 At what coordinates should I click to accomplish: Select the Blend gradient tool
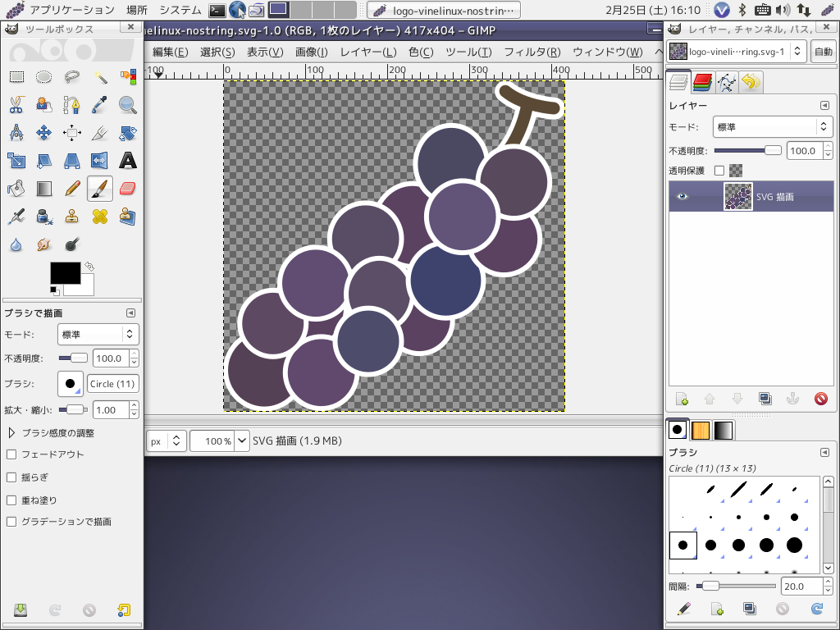tap(44, 189)
